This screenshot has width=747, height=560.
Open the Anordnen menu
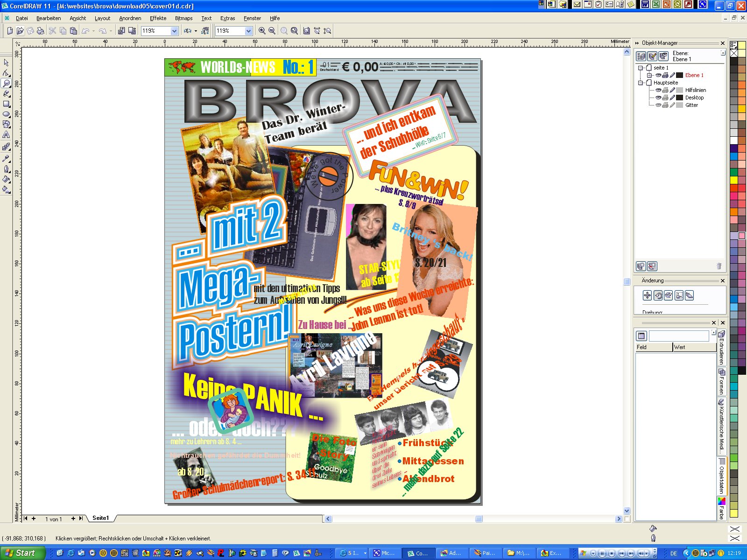click(x=130, y=18)
